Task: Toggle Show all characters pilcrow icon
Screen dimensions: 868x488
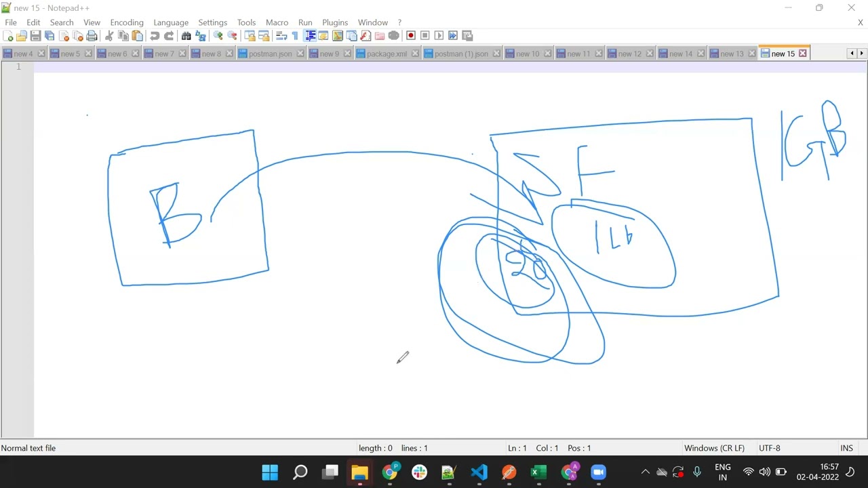Action: [x=295, y=36]
